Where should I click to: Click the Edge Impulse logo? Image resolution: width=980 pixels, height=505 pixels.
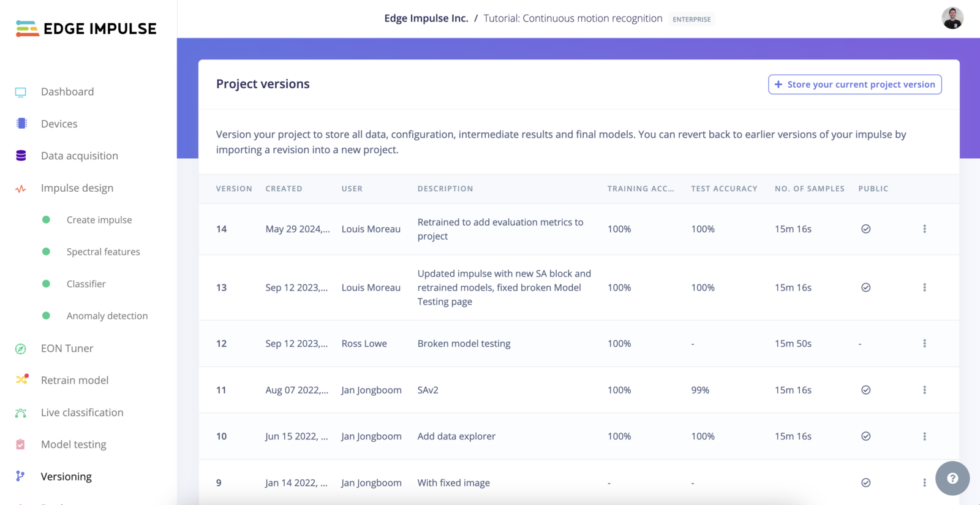point(86,29)
